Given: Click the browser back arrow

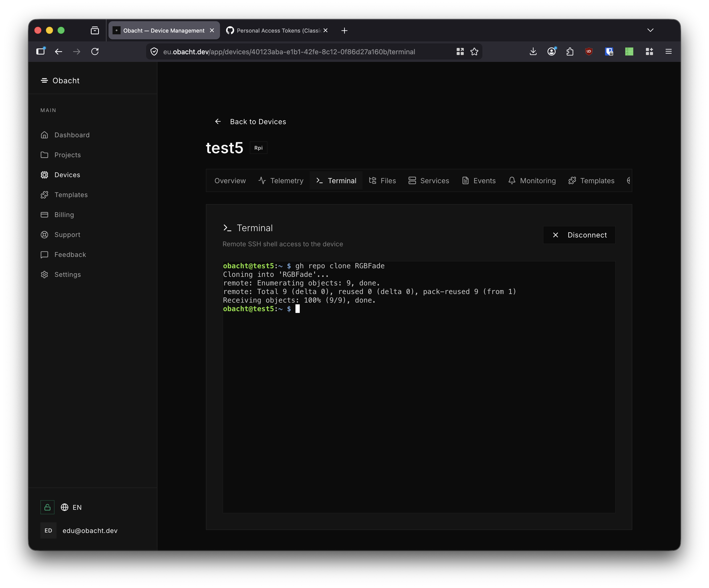Looking at the screenshot, I should [x=59, y=52].
